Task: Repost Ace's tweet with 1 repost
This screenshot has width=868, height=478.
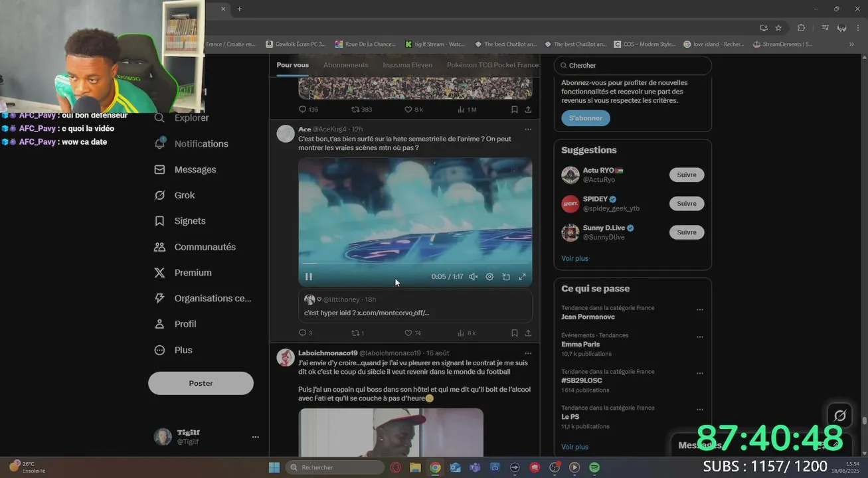Action: pos(355,333)
